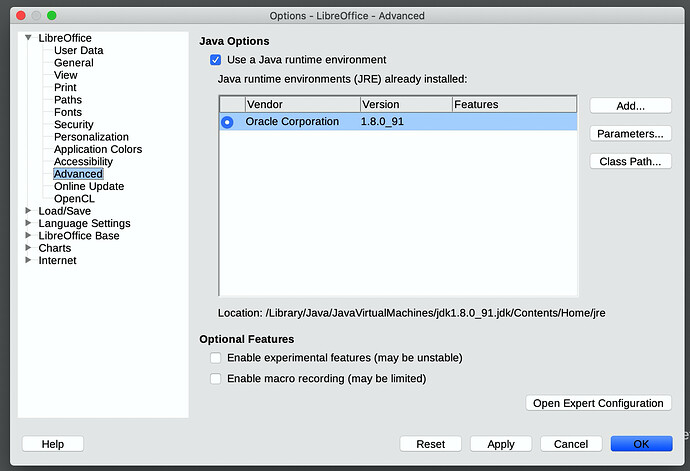This screenshot has height=471, width=690.
Task: Select the Oracle Corporation JRE radio button
Action: click(x=227, y=122)
